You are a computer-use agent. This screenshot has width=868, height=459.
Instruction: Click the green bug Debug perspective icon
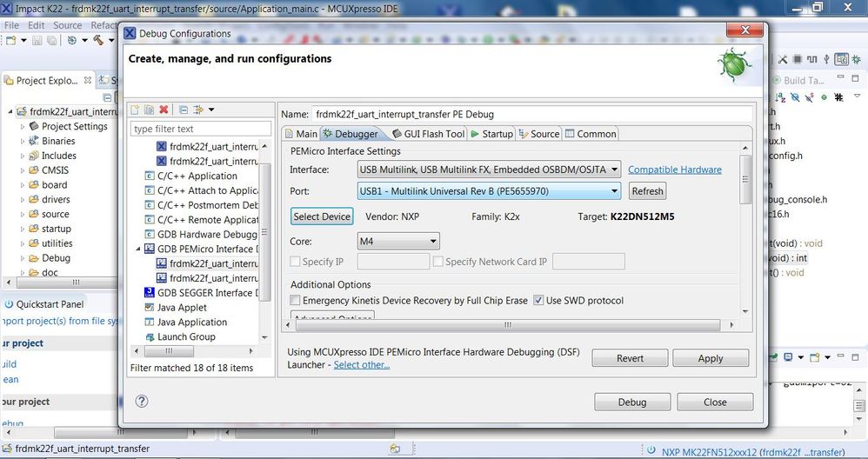tap(857, 58)
